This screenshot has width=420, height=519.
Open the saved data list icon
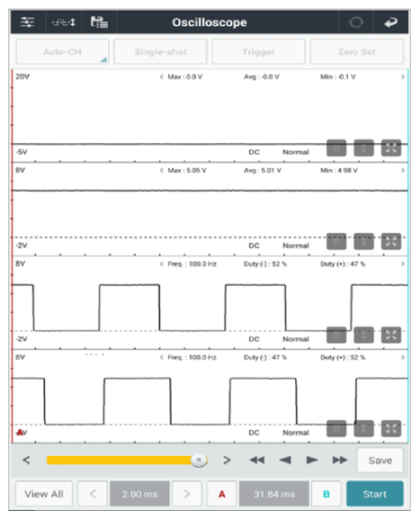coord(99,22)
